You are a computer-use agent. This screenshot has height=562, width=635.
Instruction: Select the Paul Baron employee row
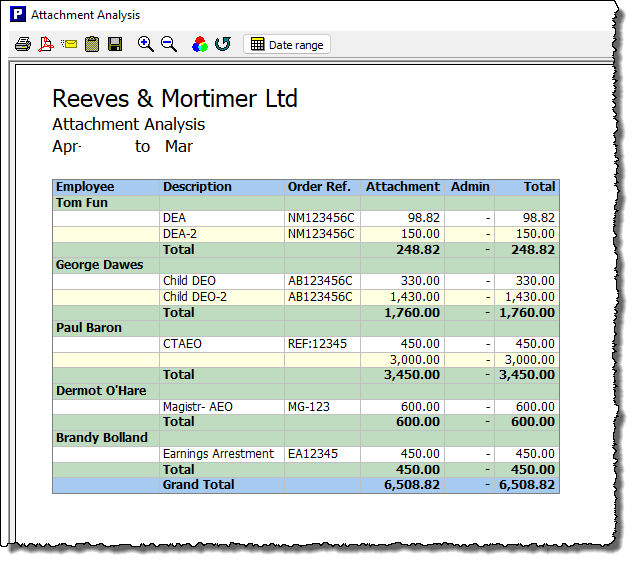point(306,328)
